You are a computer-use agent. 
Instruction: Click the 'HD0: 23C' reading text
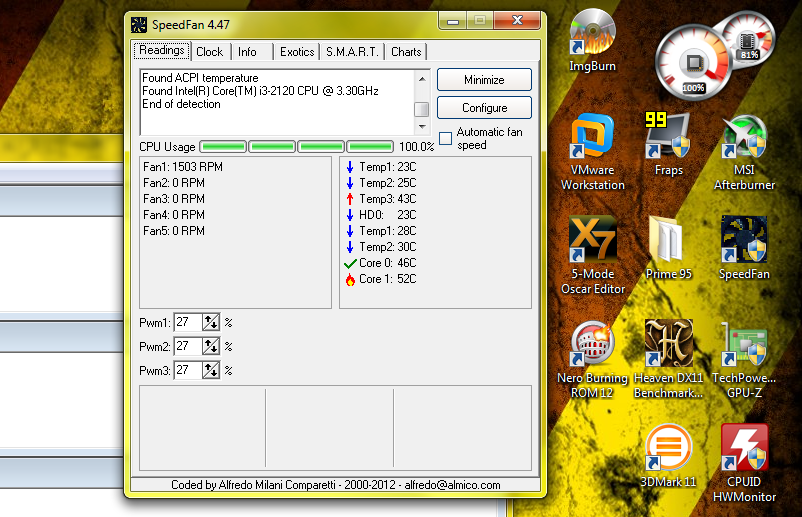(388, 215)
